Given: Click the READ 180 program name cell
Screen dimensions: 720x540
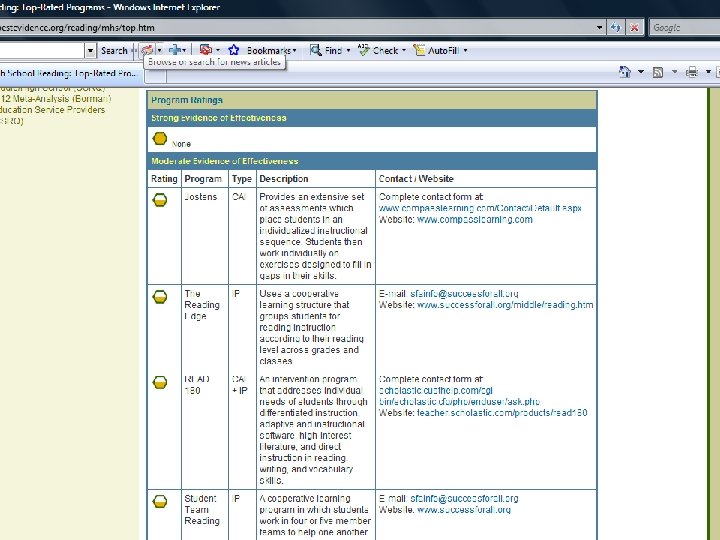Looking at the screenshot, I should pos(197,385).
